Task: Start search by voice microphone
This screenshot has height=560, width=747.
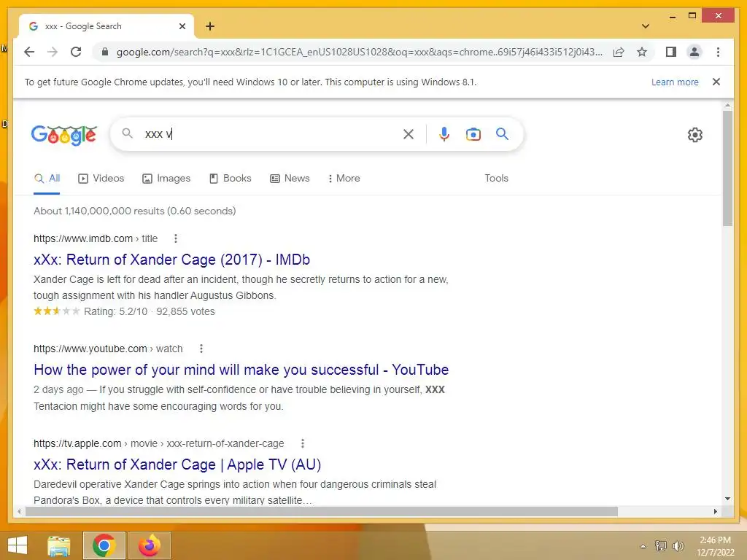Action: (444, 134)
